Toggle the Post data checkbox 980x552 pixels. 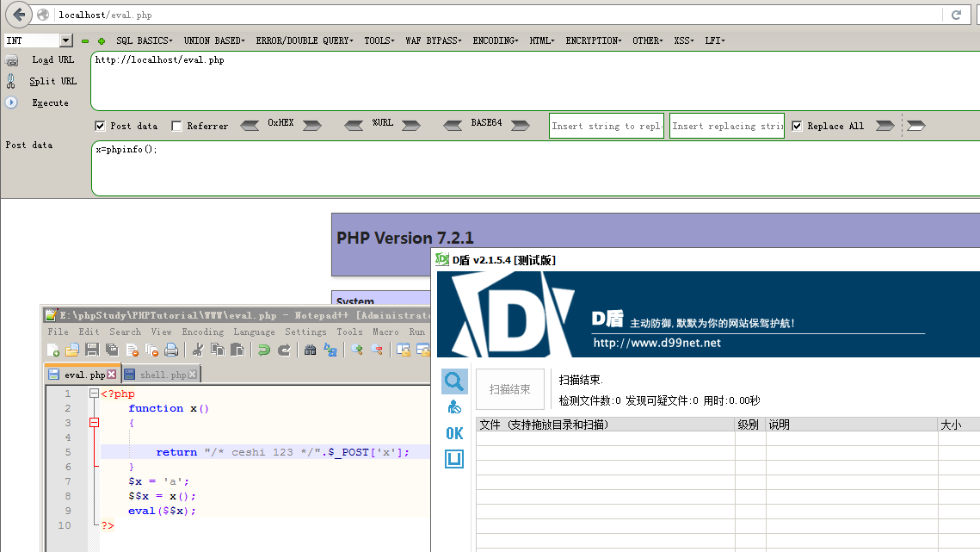pyautogui.click(x=100, y=126)
